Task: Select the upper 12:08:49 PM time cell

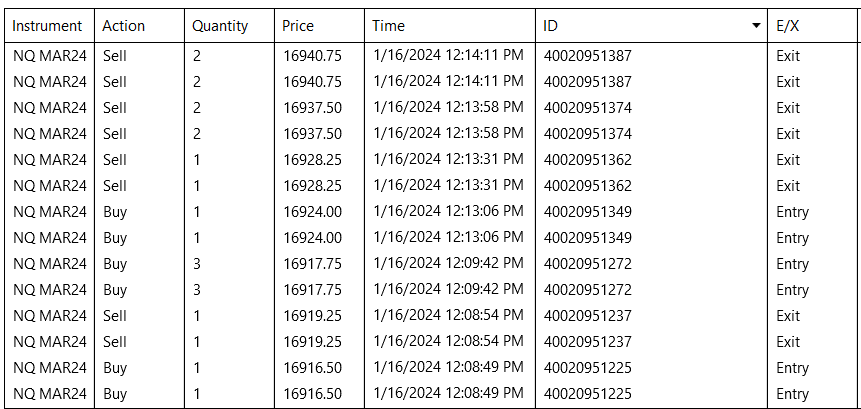Action: 447,368
